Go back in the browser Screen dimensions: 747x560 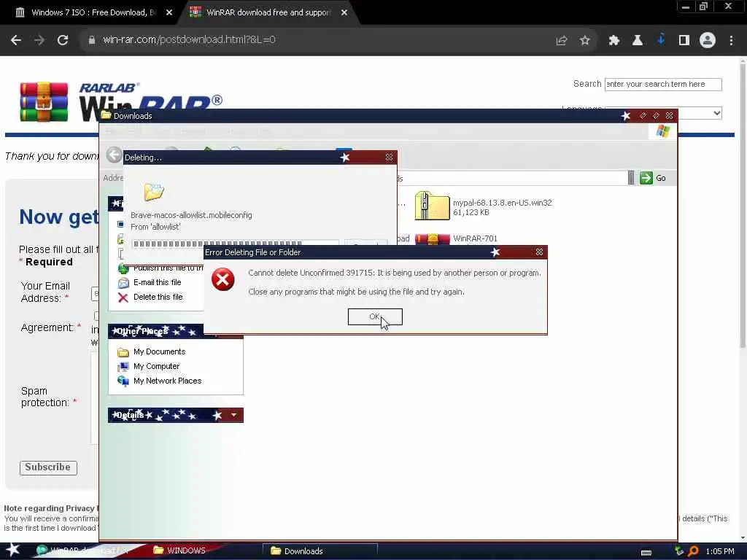pyautogui.click(x=16, y=40)
